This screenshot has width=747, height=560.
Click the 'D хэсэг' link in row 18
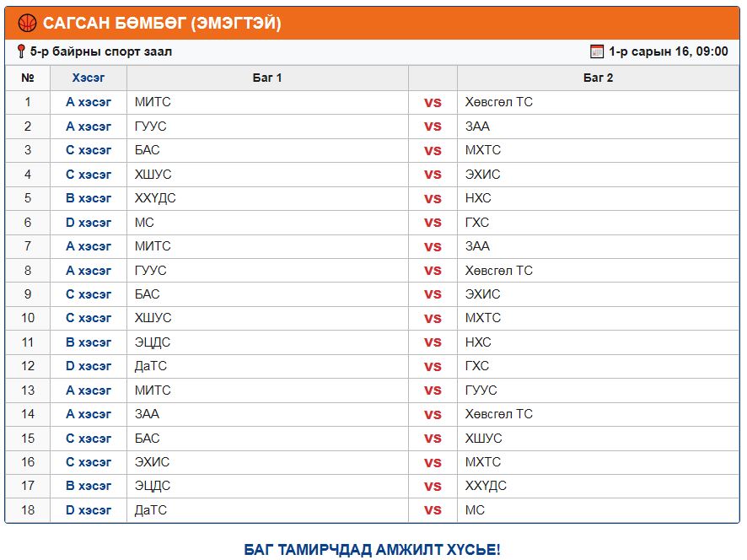click(x=89, y=510)
